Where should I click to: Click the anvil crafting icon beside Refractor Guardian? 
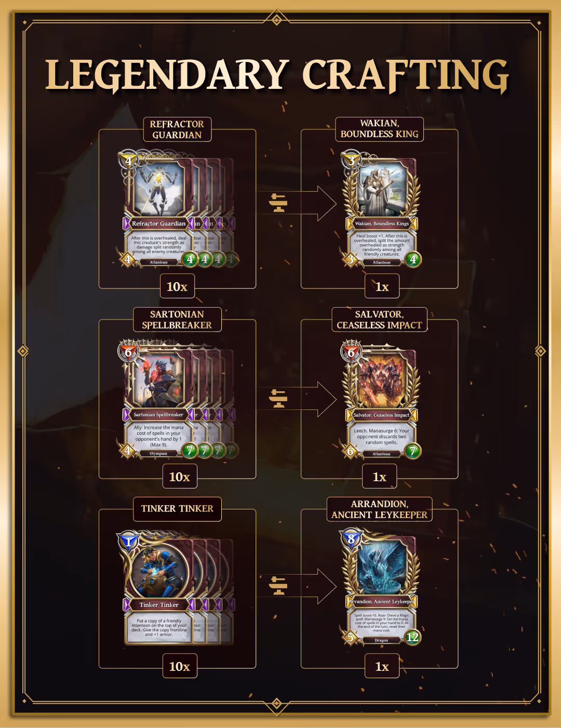(x=279, y=203)
